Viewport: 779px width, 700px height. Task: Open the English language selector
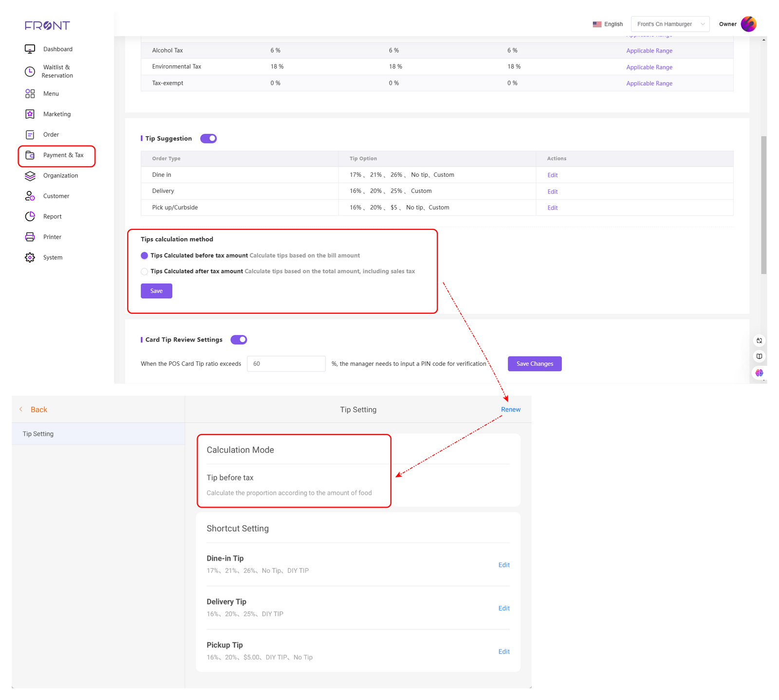[608, 24]
